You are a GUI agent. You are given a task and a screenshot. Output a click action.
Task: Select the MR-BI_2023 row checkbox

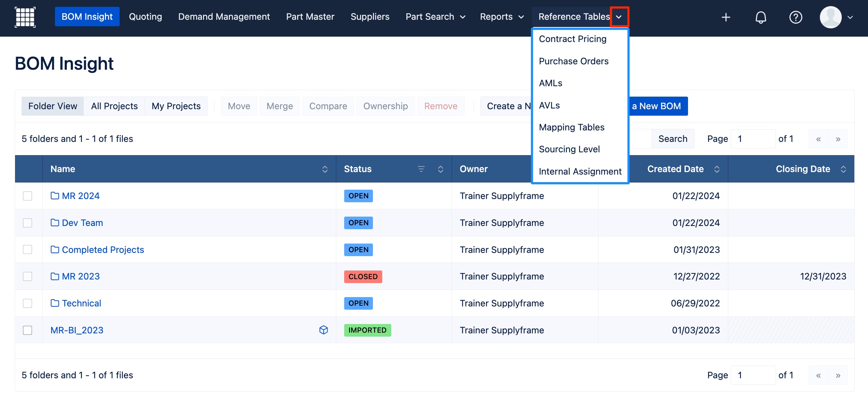(x=28, y=330)
